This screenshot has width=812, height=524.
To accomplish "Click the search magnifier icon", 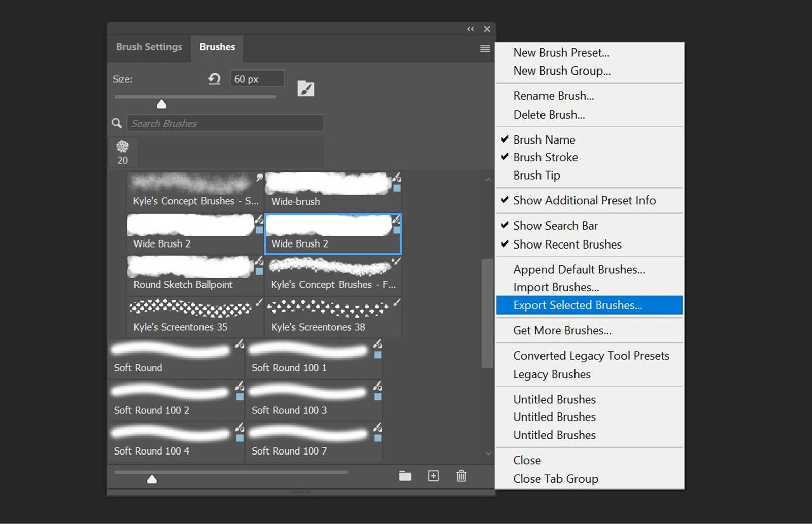I will 117,123.
